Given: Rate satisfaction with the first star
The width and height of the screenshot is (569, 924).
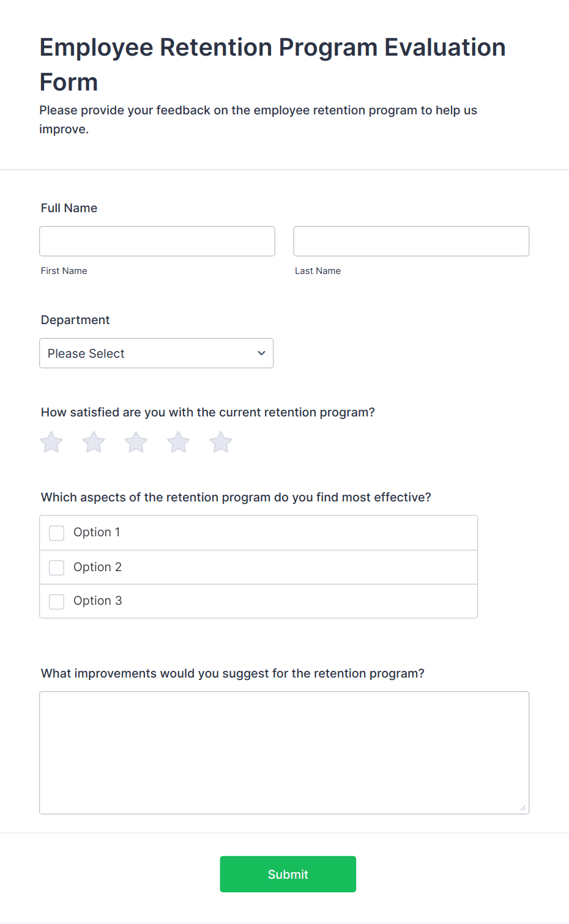Looking at the screenshot, I should [51, 442].
